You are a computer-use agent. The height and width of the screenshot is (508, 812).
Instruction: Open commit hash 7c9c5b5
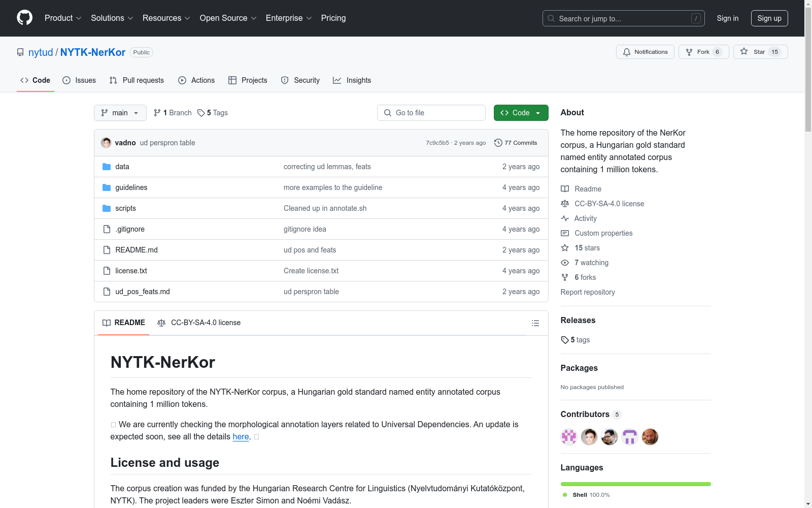click(x=437, y=143)
